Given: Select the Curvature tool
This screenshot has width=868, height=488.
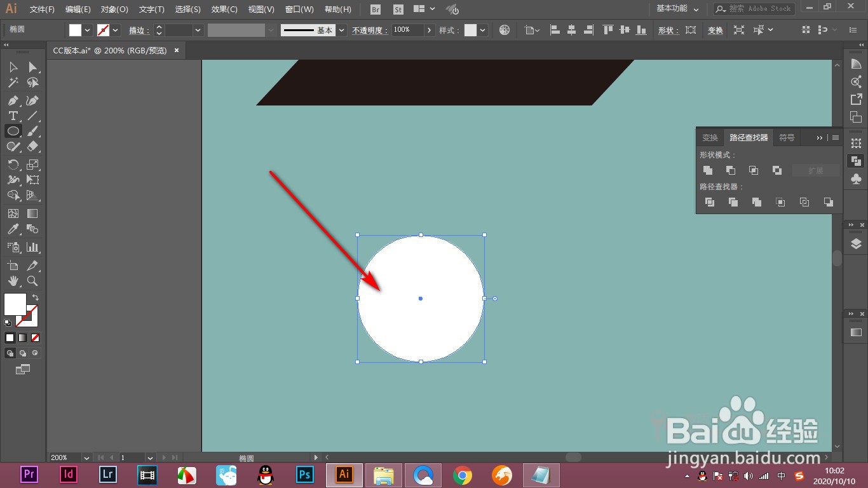Looking at the screenshot, I should point(32,100).
